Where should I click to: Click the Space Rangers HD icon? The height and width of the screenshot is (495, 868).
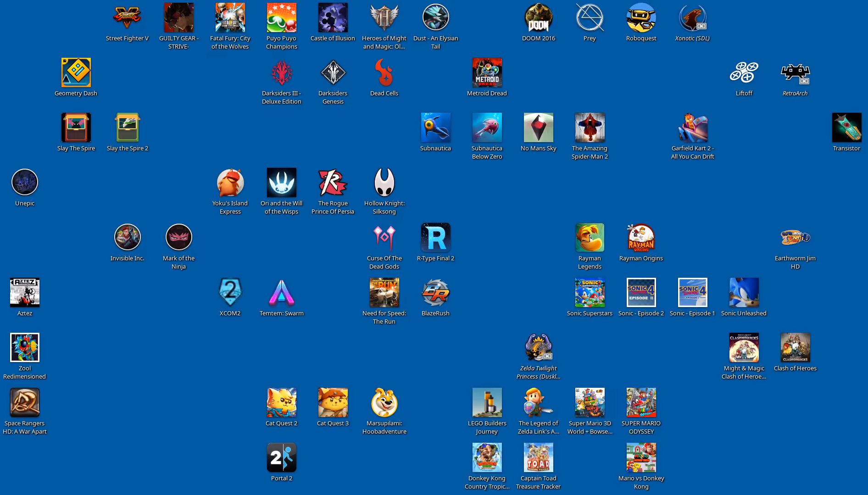pyautogui.click(x=24, y=402)
